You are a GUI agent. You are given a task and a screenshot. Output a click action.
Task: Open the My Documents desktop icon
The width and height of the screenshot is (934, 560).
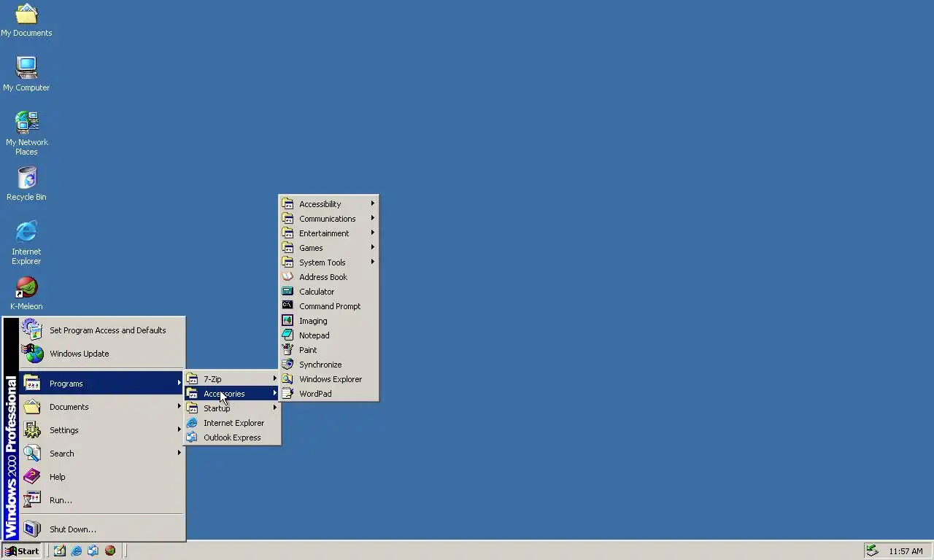pos(26,20)
